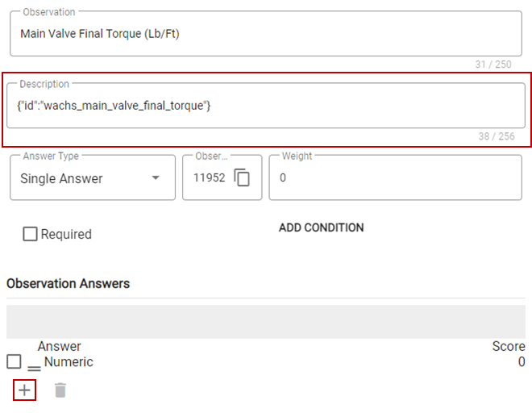The width and height of the screenshot is (532, 413).
Task: Click the Observation Answers section heading
Action: click(69, 284)
